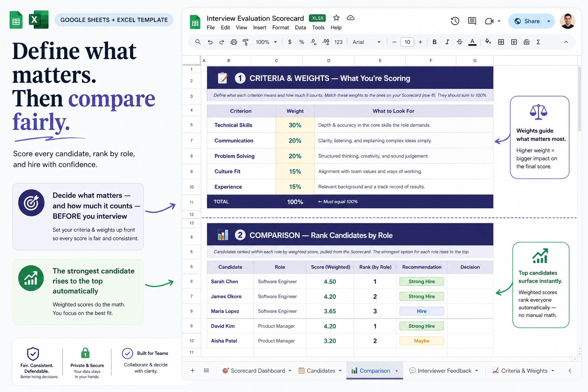Viewport: 588px width, 392px height.
Task: Open Scorecard Dashboard tab dropdown arrow
Action: (290, 371)
